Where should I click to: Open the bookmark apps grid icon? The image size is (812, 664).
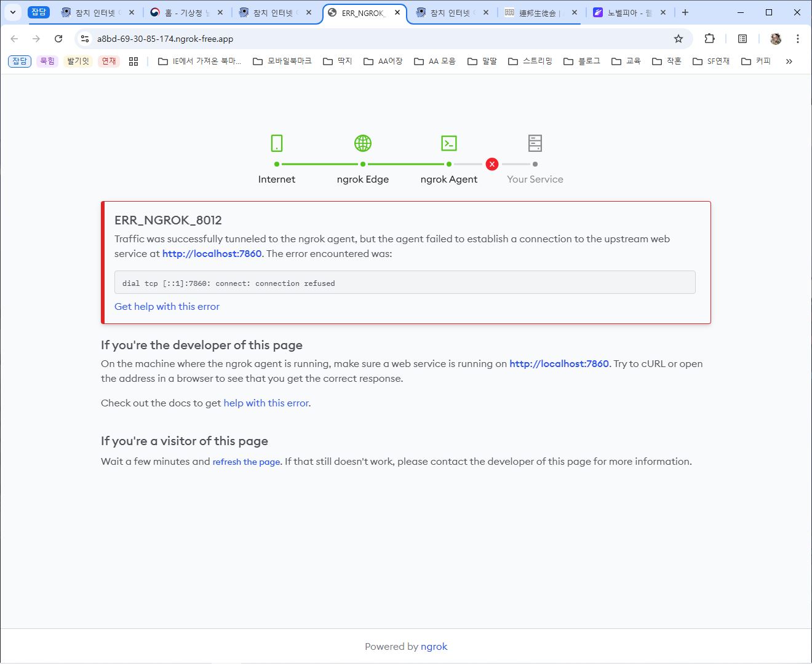pyautogui.click(x=133, y=61)
